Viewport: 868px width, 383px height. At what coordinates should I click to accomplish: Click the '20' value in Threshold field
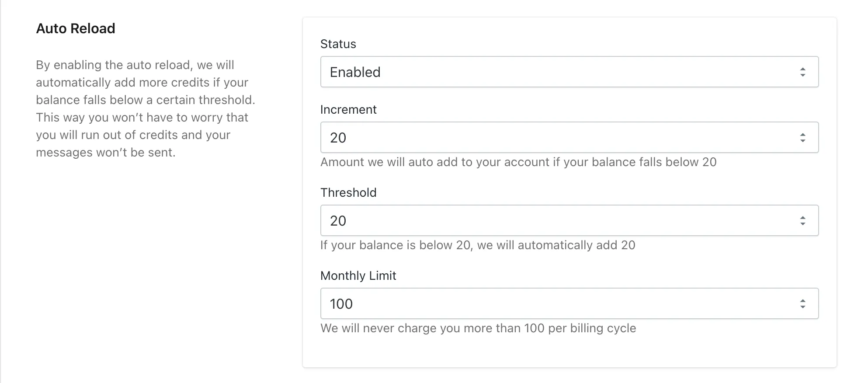click(338, 221)
